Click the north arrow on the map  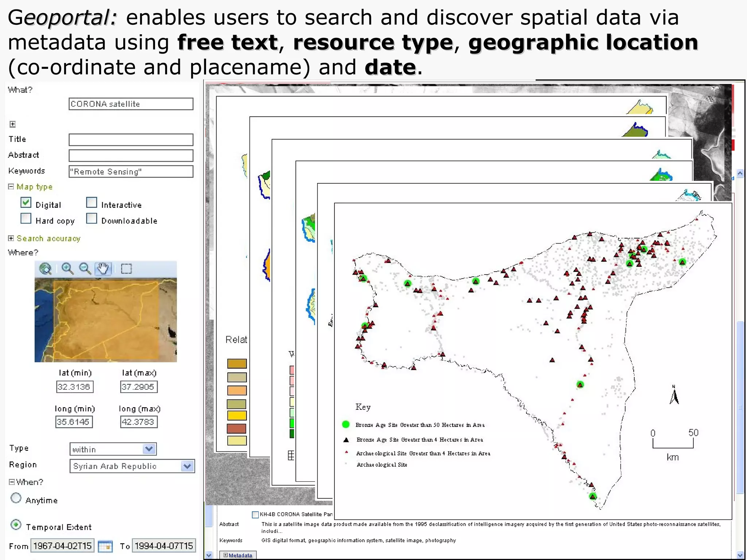tap(674, 395)
